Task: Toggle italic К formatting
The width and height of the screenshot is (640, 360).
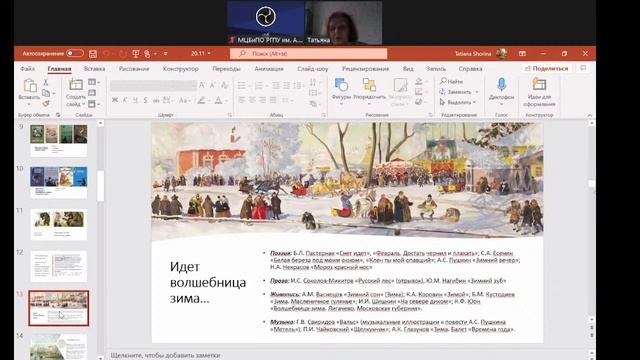Action: point(125,100)
